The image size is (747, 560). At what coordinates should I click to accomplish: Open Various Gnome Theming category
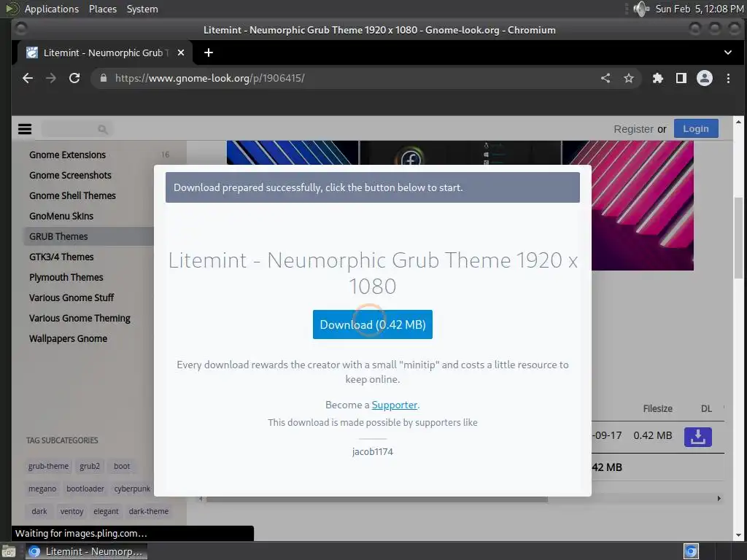point(80,319)
